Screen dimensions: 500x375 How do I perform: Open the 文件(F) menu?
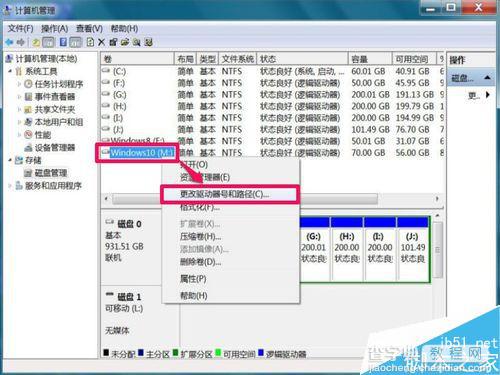coord(20,28)
